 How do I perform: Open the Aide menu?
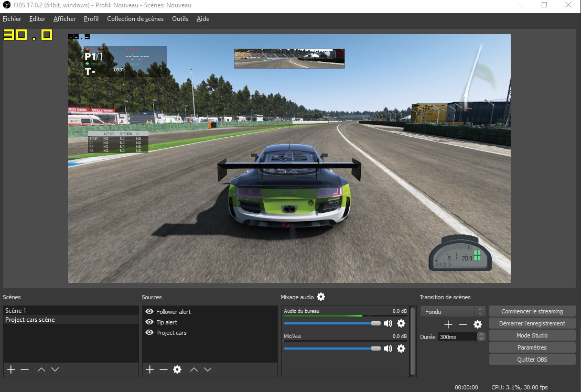coord(203,19)
